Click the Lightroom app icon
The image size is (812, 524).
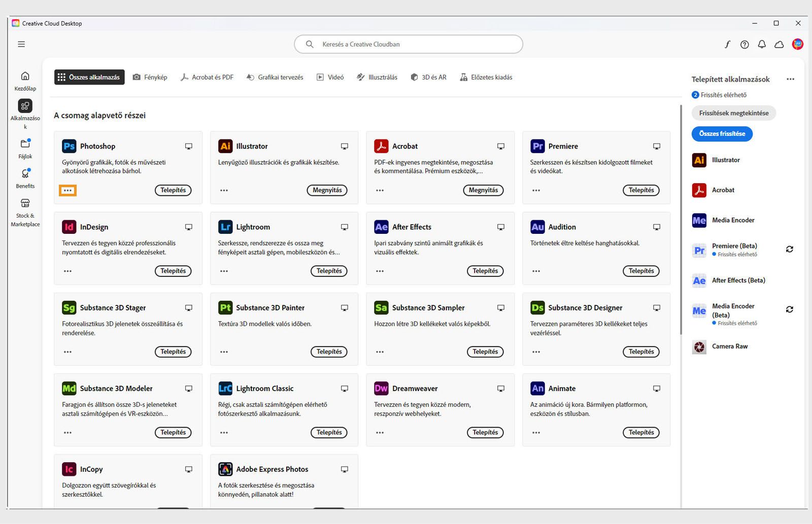[x=225, y=227]
